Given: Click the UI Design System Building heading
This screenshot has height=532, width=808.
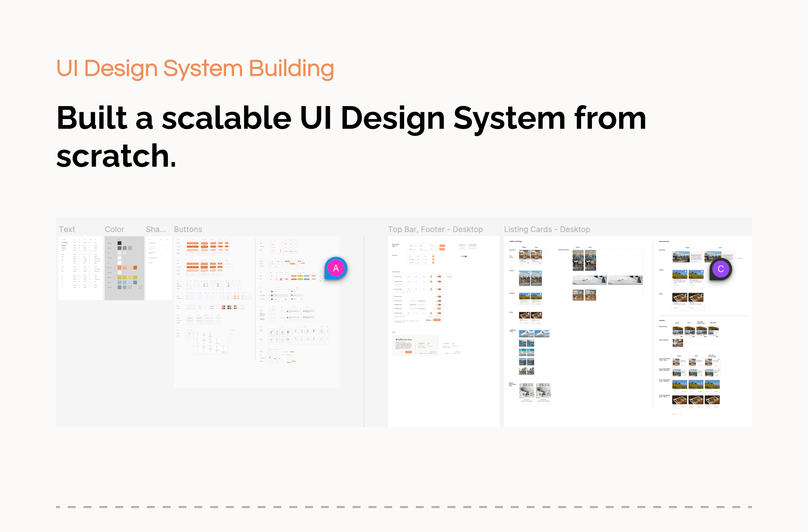Looking at the screenshot, I should [x=195, y=68].
